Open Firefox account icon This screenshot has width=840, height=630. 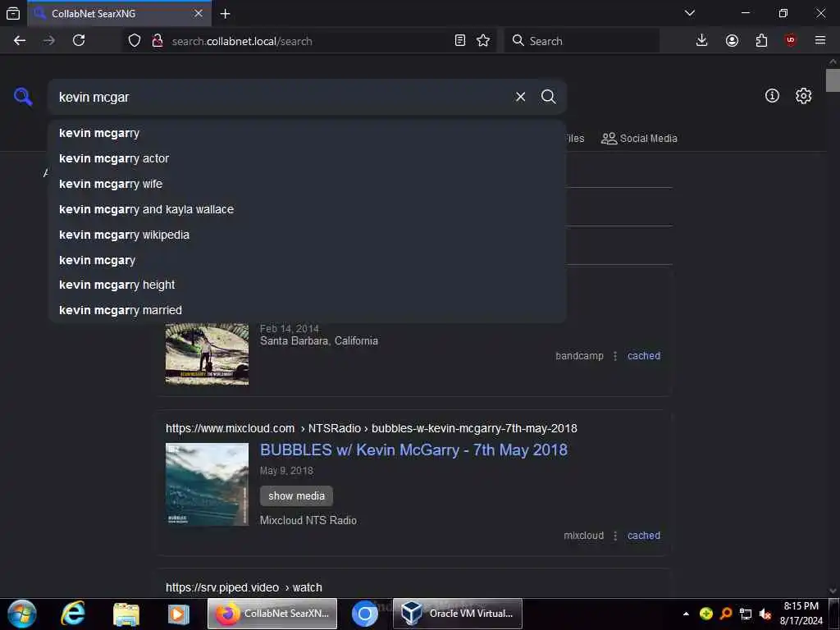pyautogui.click(x=732, y=41)
